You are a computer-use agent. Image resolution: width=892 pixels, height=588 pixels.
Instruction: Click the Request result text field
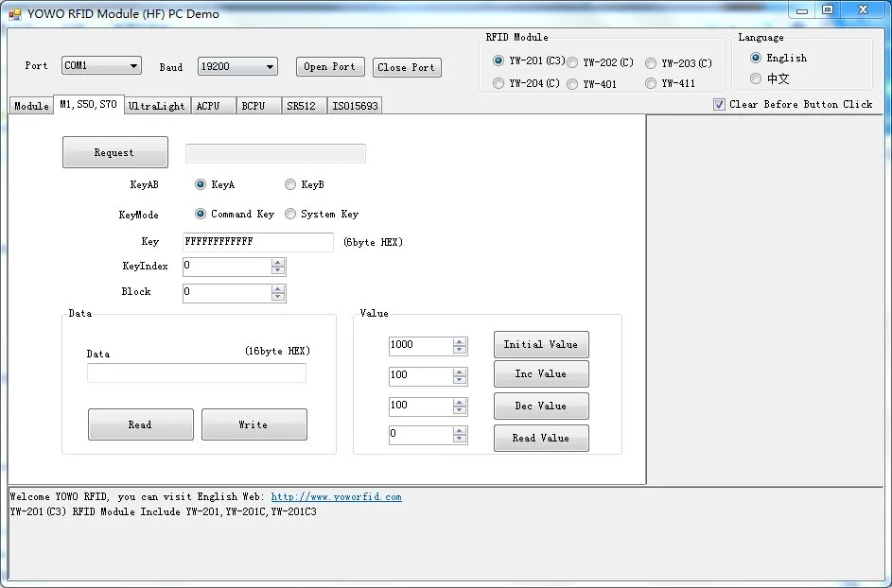[x=275, y=153]
